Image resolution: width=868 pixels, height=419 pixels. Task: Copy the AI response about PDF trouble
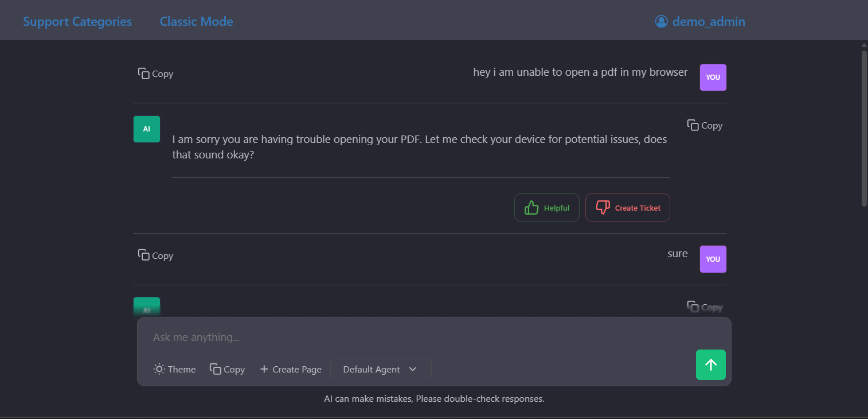tap(705, 126)
